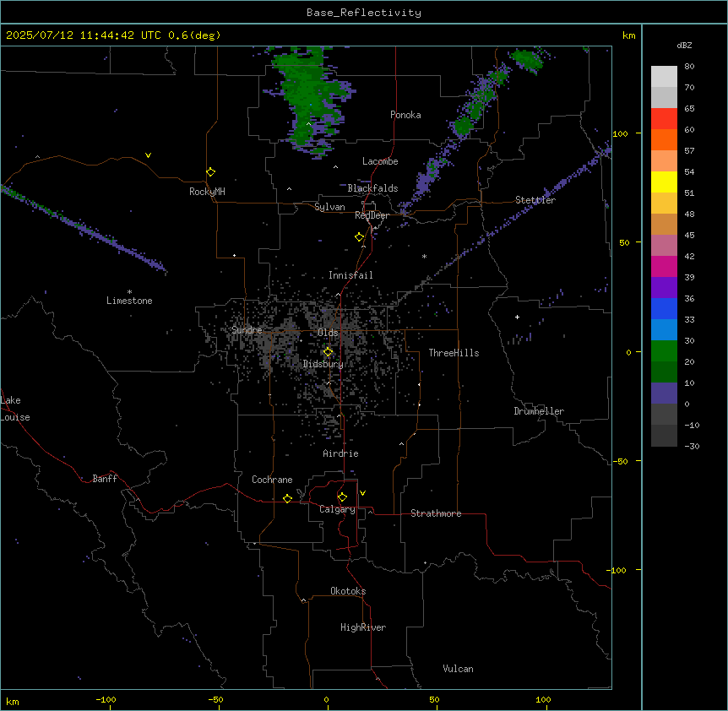Click the white asterisk above Limestone label
Viewport: 728px width, 711px height.
pos(129,292)
